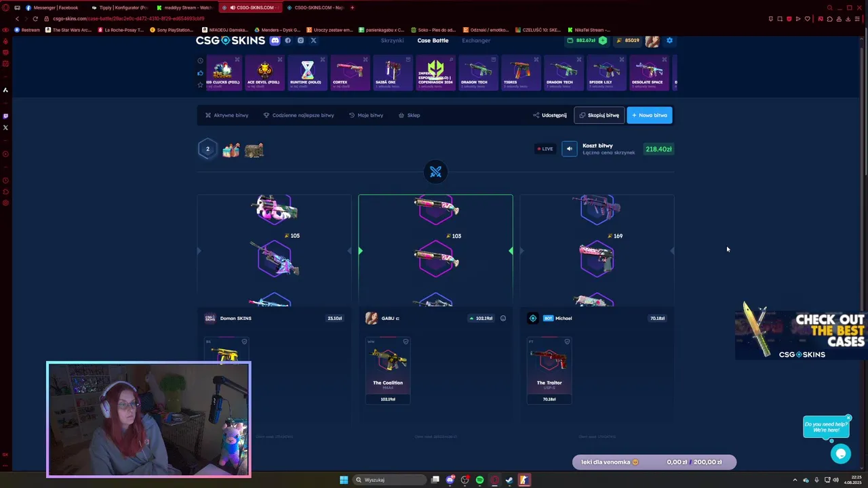The height and width of the screenshot is (488, 868).
Task: Open Steam from the taskbar
Action: (x=509, y=480)
